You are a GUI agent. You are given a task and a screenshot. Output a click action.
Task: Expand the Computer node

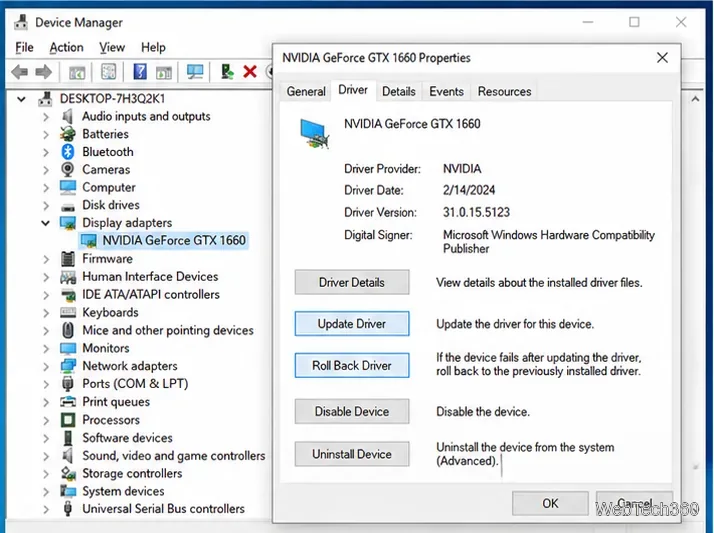(46, 188)
